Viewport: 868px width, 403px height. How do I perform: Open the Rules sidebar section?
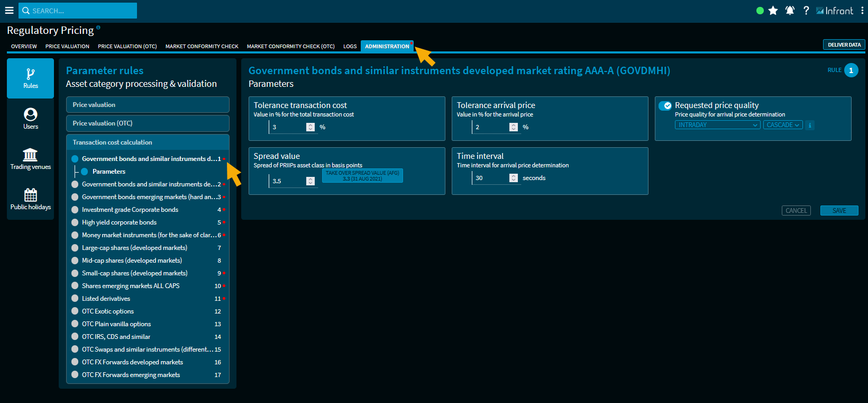tap(30, 78)
